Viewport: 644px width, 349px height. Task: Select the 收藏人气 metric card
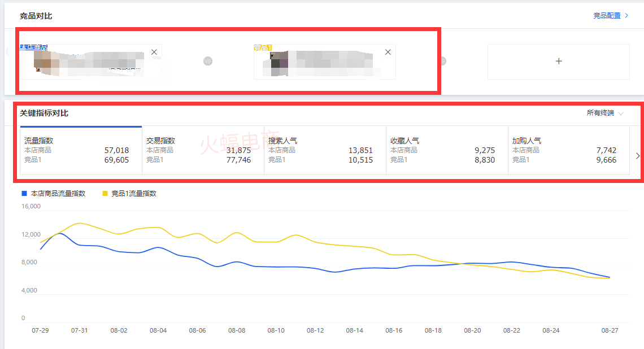click(x=447, y=150)
